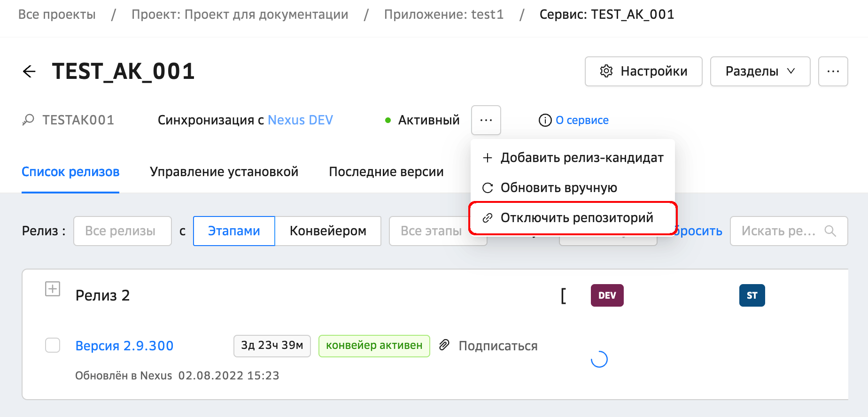
Task: Open the Версия 2.9.300 link
Action: pyautogui.click(x=124, y=346)
